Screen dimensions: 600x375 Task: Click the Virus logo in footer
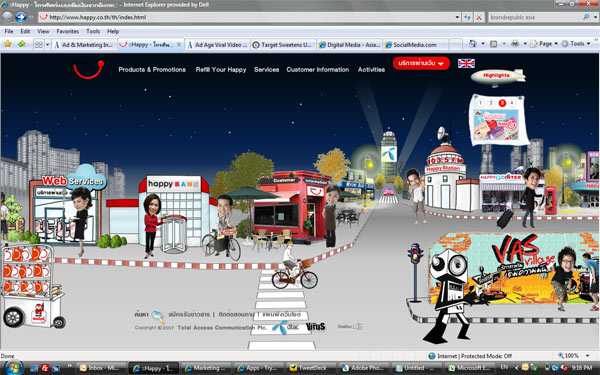(316, 326)
